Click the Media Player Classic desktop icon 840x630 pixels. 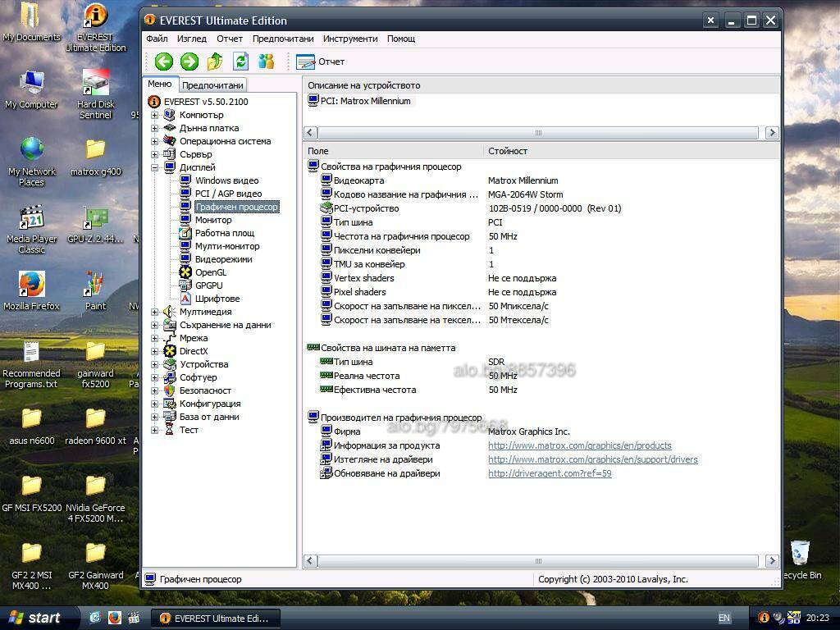32,229
